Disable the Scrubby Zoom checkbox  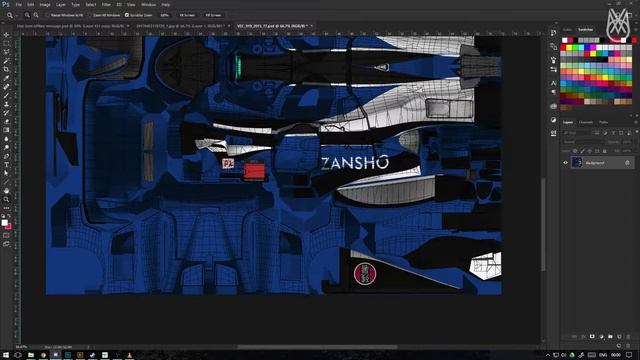pos(127,15)
